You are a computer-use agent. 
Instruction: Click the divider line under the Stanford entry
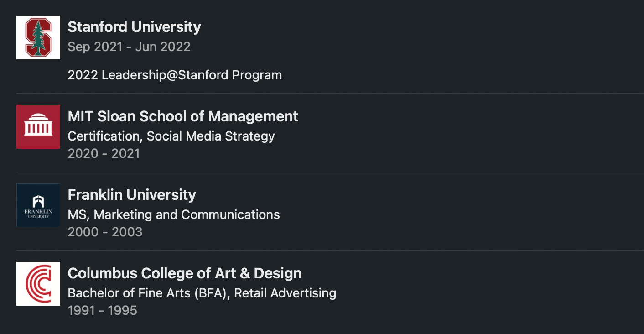click(330, 94)
